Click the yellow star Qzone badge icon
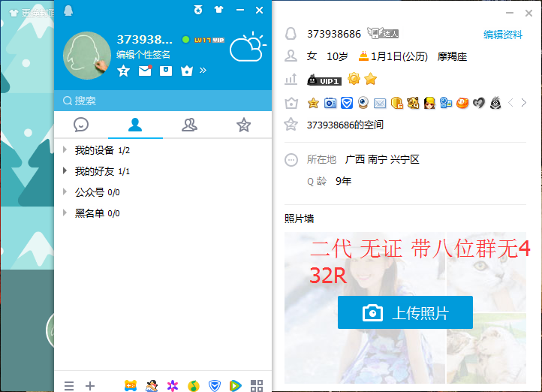The image size is (542, 392). click(313, 103)
